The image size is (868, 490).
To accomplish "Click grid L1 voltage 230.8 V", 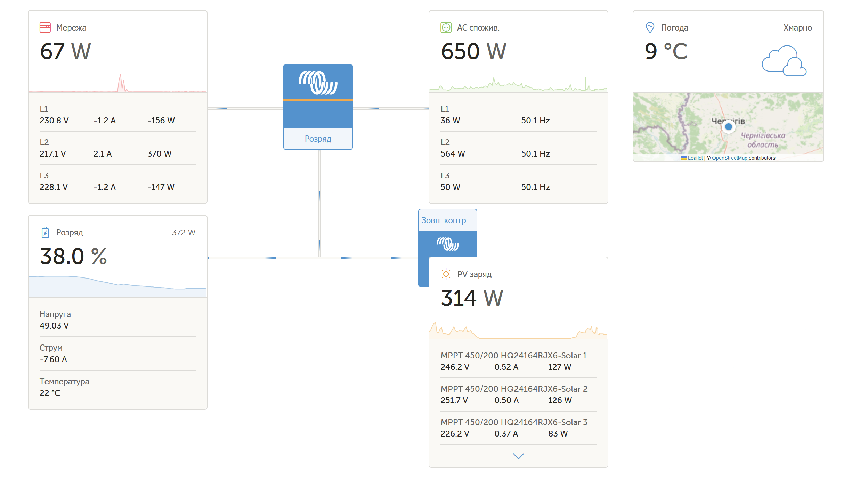I will 54,121.
